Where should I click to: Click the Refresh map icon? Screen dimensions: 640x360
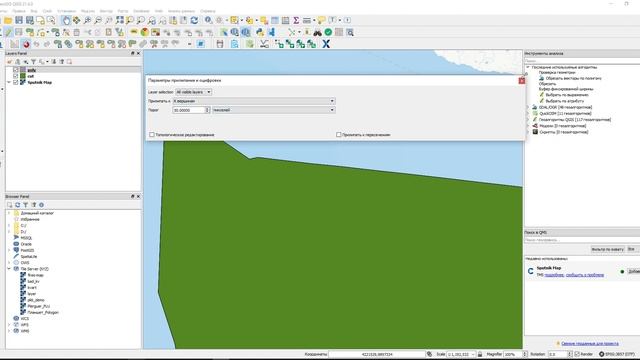(x=194, y=20)
